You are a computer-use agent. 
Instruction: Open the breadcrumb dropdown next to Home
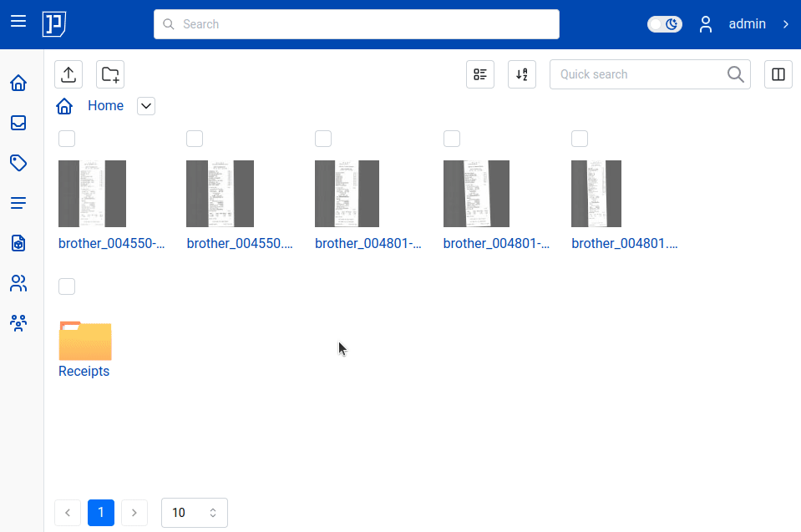(145, 106)
